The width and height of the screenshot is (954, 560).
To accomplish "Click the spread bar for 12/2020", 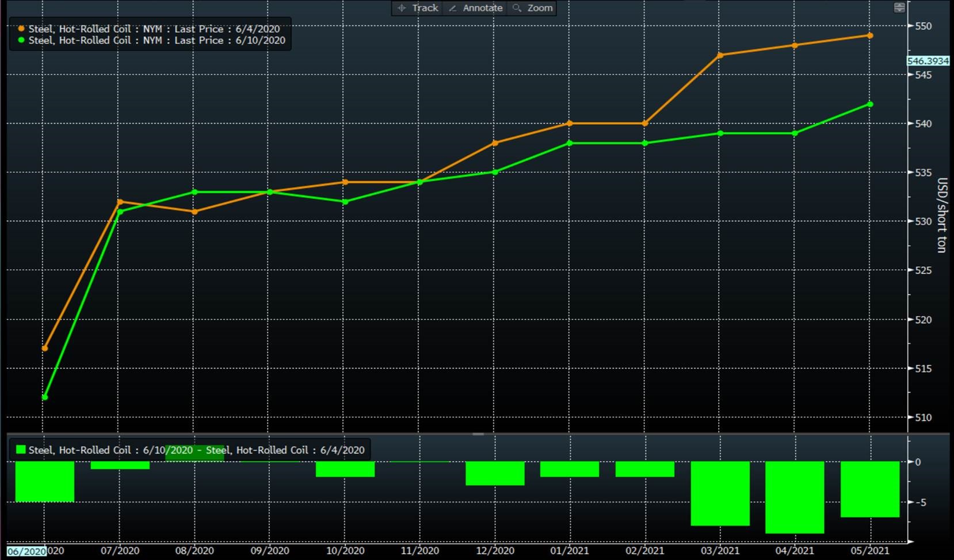I will pos(495,473).
